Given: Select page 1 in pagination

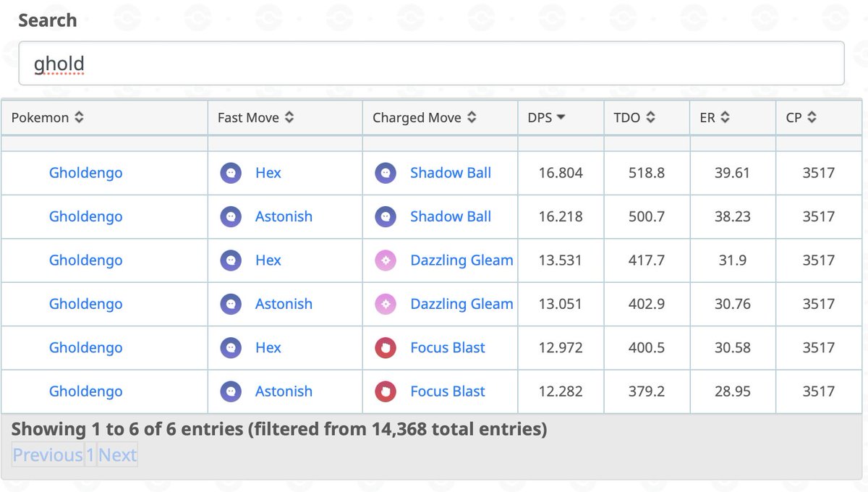Looking at the screenshot, I should [x=90, y=455].
